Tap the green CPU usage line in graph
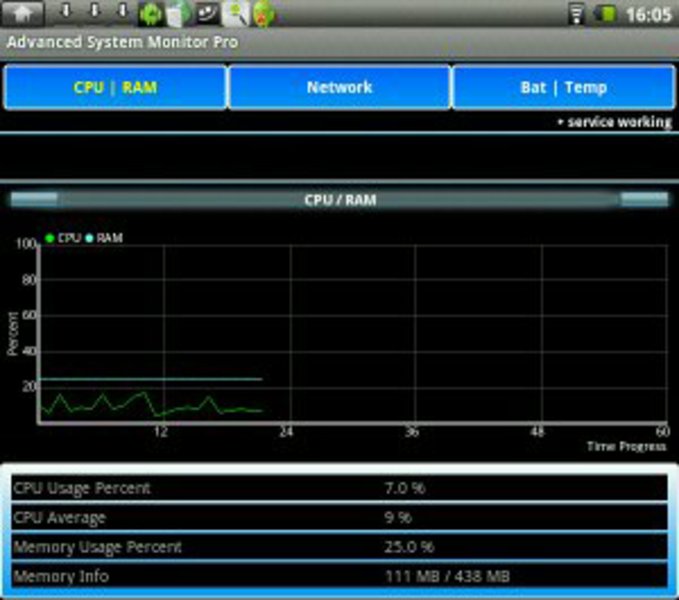 tap(151, 404)
